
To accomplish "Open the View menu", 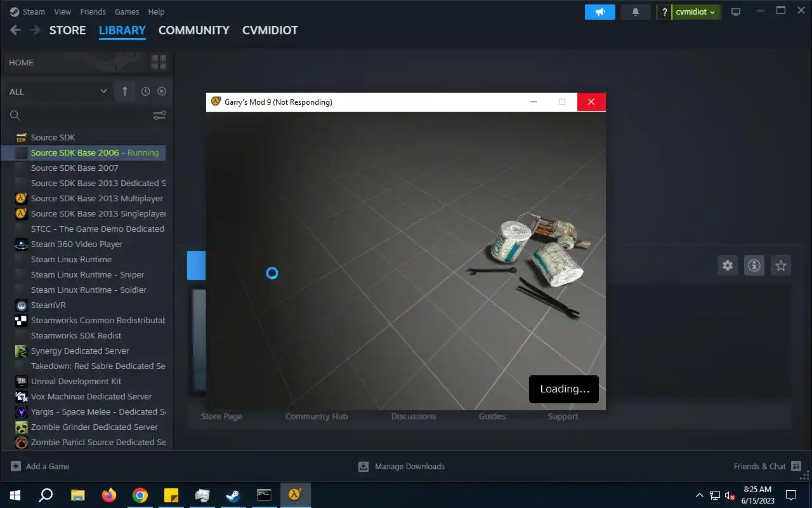I will pyautogui.click(x=63, y=11).
